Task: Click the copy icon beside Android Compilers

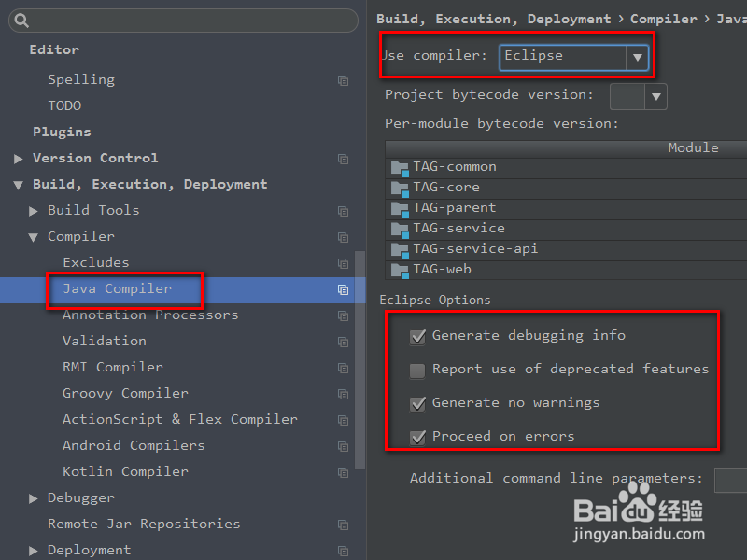Action: pos(343,446)
